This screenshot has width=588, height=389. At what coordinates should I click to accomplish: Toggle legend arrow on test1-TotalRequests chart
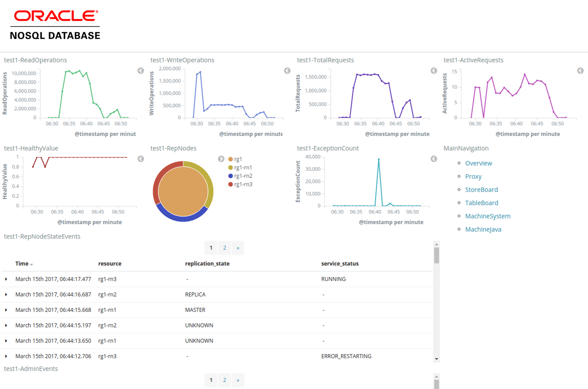pos(434,71)
